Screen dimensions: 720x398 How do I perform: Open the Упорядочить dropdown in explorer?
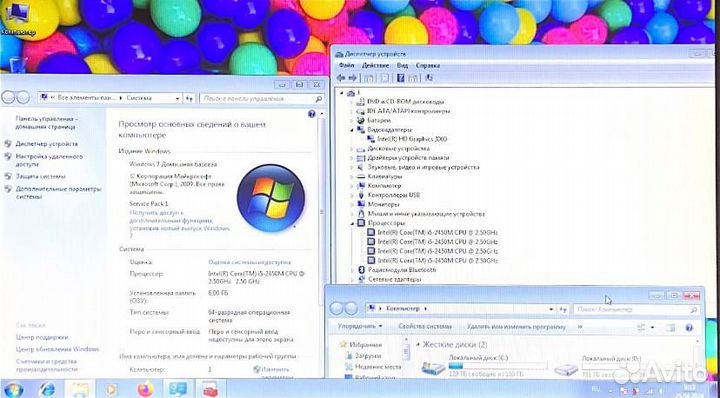pos(360,326)
